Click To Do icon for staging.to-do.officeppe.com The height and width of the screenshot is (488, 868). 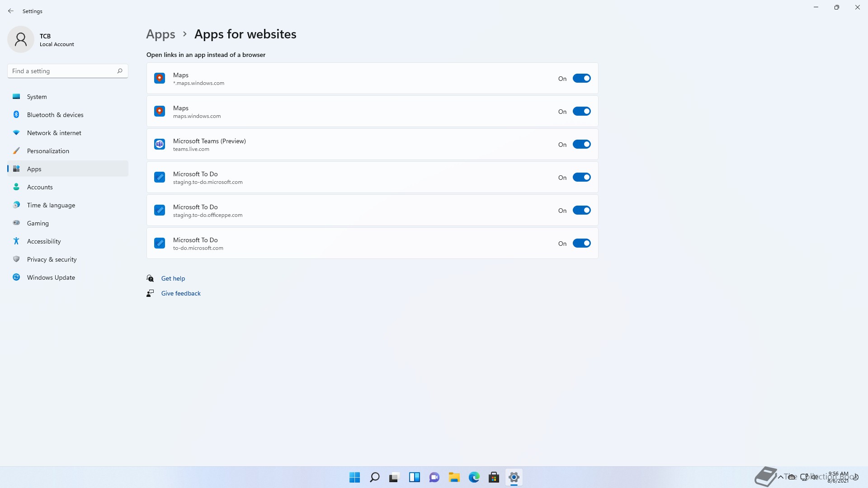point(160,210)
